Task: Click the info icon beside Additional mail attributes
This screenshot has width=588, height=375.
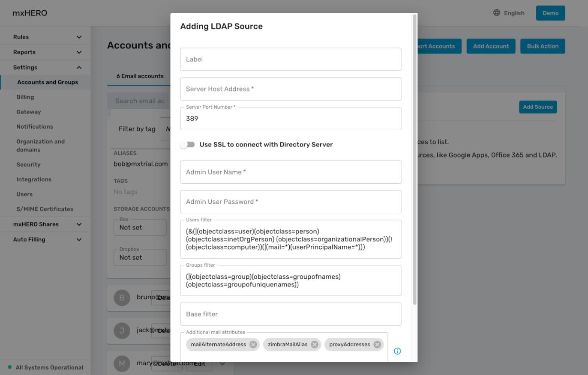Action: tap(397, 351)
